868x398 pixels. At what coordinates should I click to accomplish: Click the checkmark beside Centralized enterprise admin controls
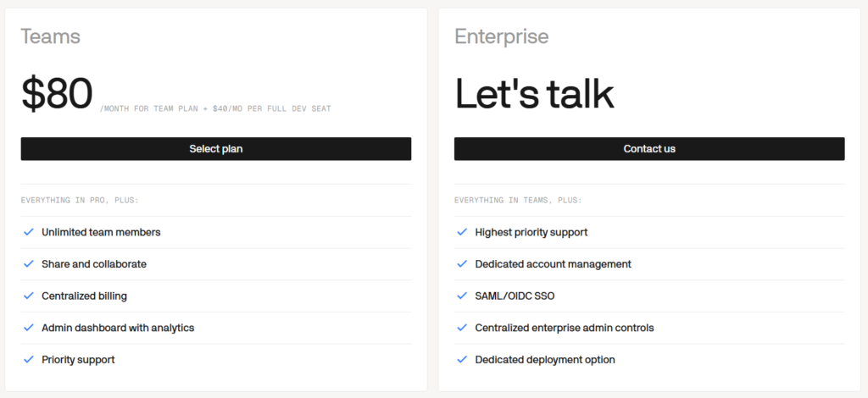click(462, 328)
